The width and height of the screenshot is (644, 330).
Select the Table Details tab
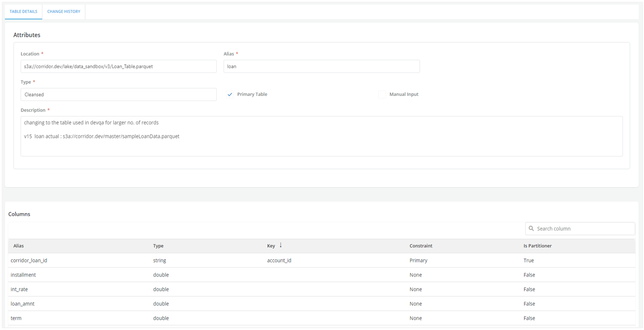pos(23,12)
